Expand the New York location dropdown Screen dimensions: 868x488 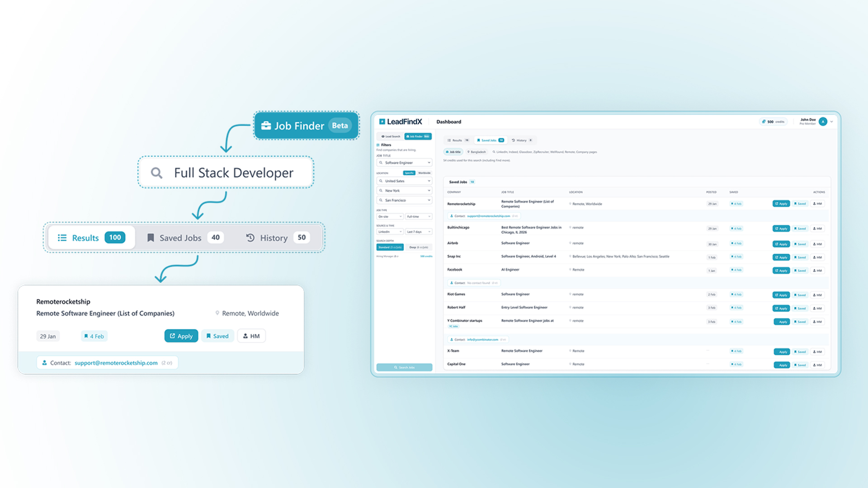tap(404, 191)
